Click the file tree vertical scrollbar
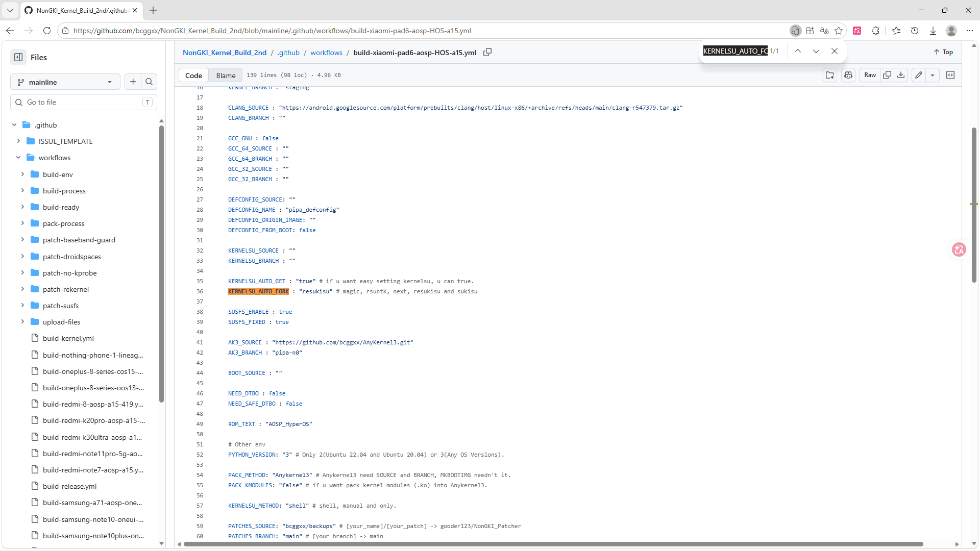 [161, 263]
